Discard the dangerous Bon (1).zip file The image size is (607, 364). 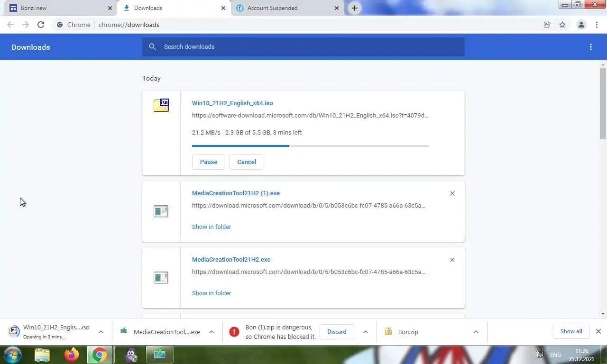click(x=337, y=332)
